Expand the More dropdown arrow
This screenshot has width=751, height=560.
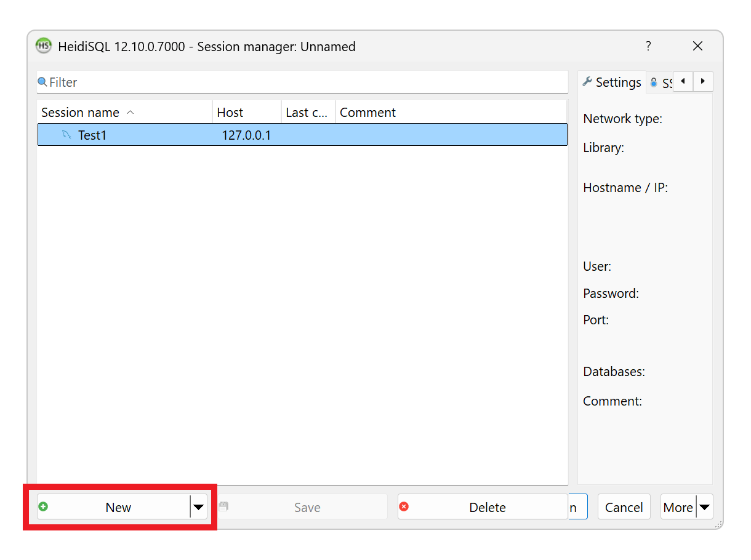705,507
